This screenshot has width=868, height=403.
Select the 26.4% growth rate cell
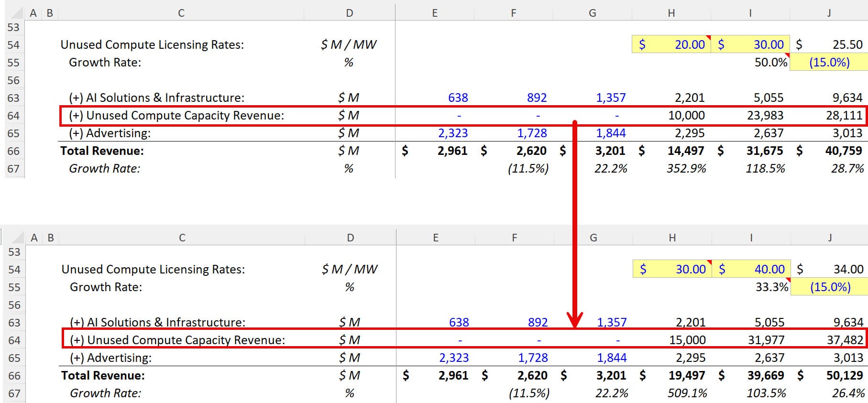(x=830, y=393)
